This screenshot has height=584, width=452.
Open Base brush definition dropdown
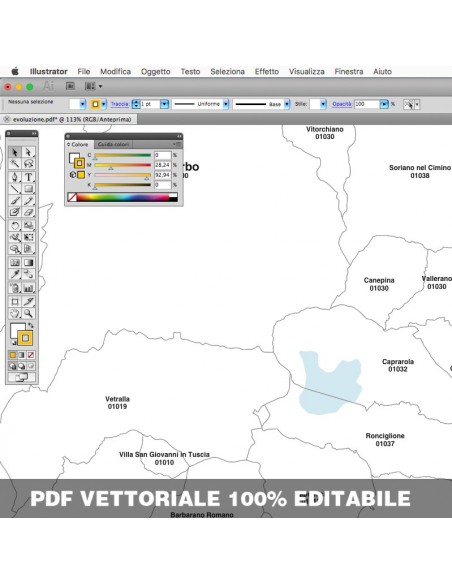[x=287, y=104]
